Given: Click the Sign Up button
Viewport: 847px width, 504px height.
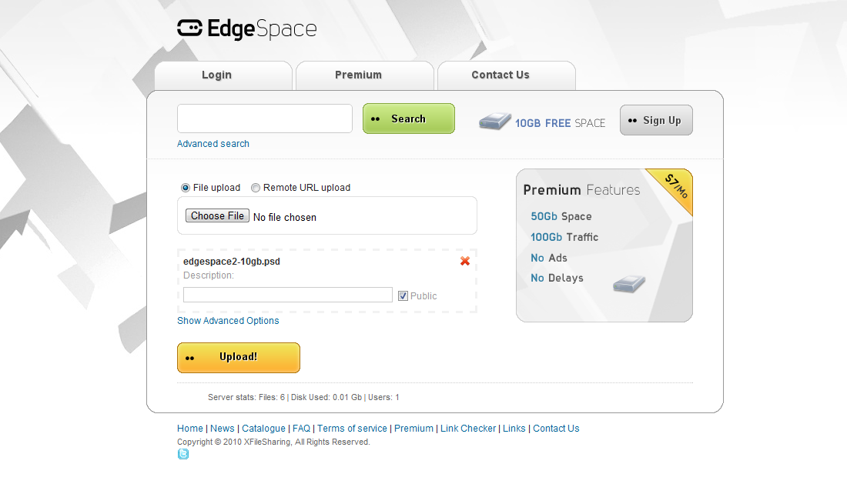Looking at the screenshot, I should point(656,120).
